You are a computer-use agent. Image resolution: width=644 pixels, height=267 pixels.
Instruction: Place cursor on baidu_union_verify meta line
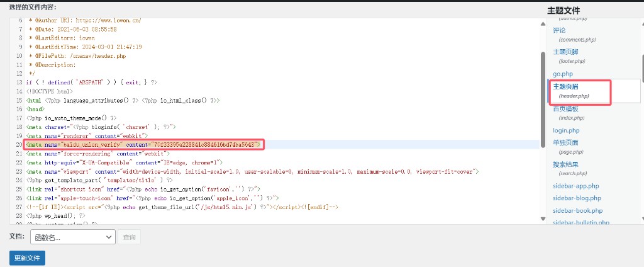[x=143, y=144]
